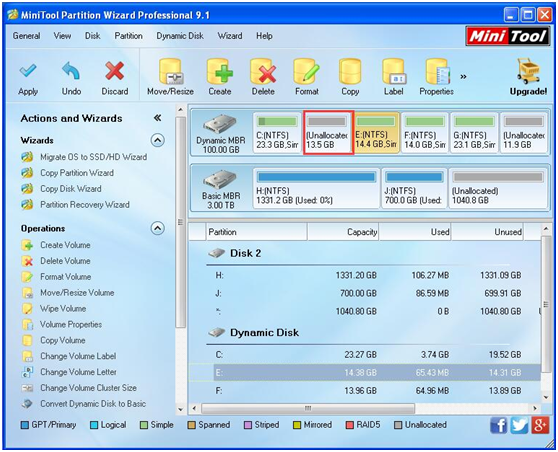Click the Apply checkmark icon

(x=28, y=71)
